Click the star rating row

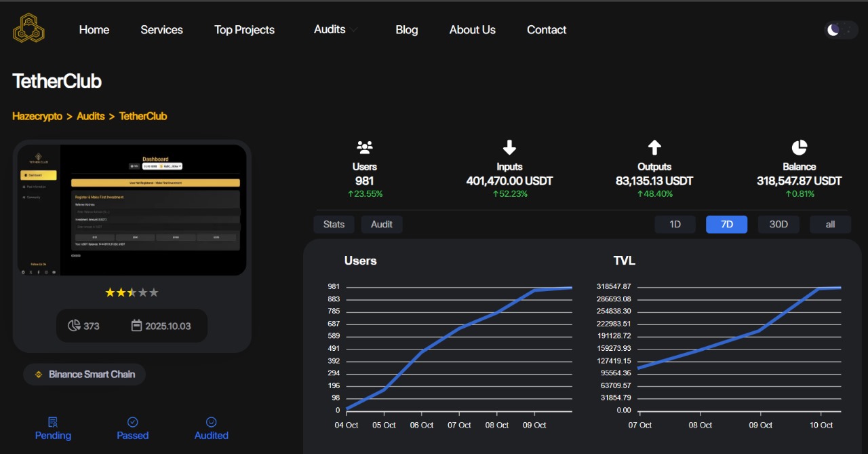point(132,292)
